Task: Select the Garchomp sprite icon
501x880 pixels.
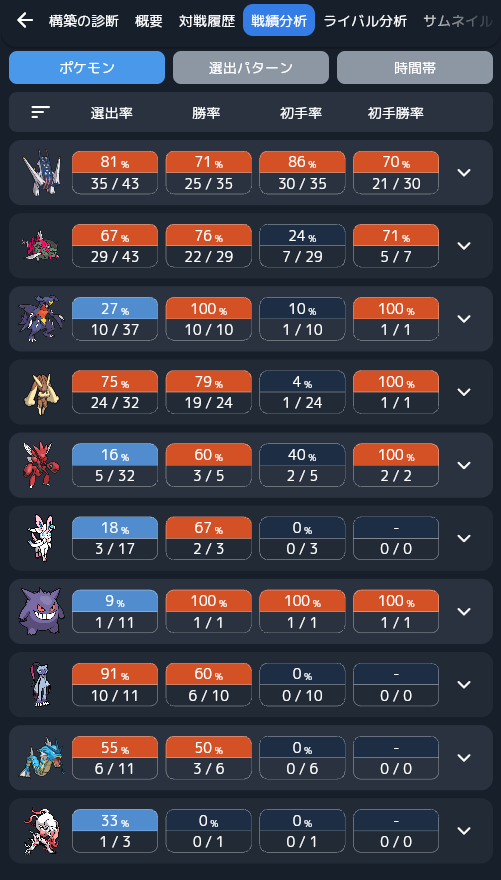Action: (x=42, y=319)
